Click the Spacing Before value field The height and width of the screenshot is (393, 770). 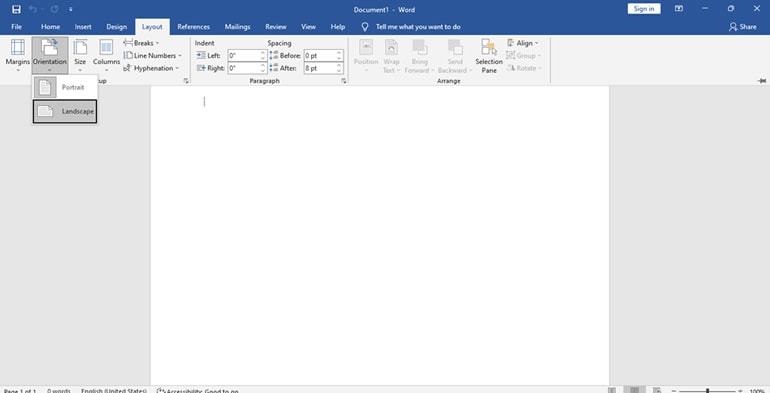pyautogui.click(x=320, y=56)
